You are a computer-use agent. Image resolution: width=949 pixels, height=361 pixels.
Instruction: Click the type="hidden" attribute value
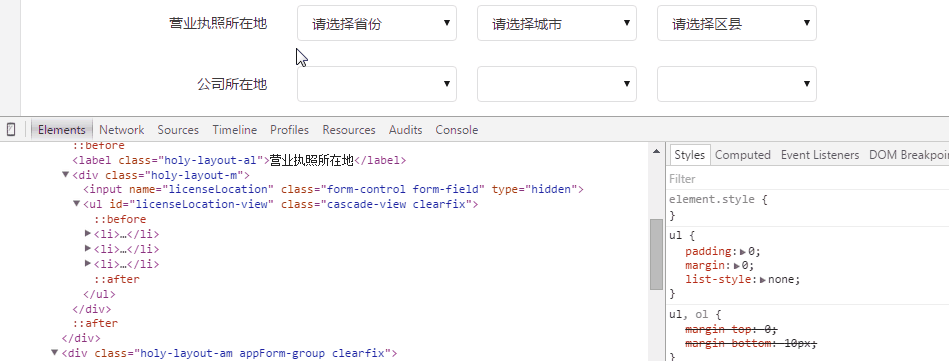coord(535,190)
